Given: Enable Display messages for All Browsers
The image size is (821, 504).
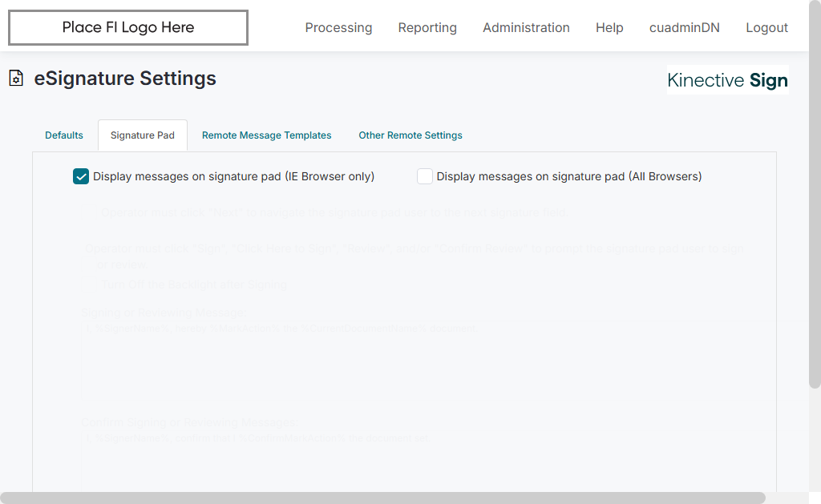Looking at the screenshot, I should point(425,176).
